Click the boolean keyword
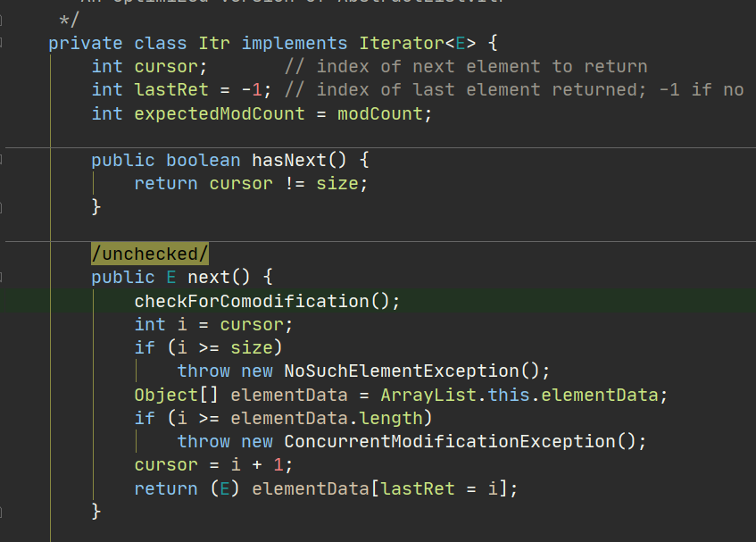 (203, 160)
